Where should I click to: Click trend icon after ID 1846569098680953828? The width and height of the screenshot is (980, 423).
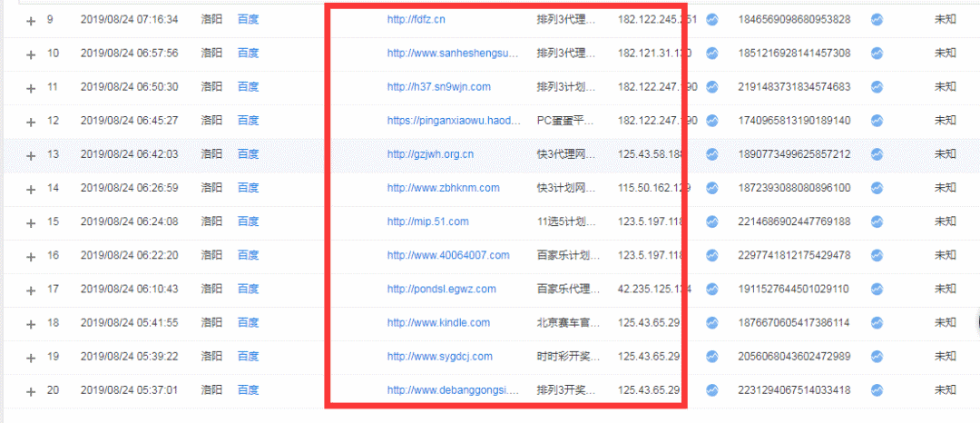click(x=877, y=19)
